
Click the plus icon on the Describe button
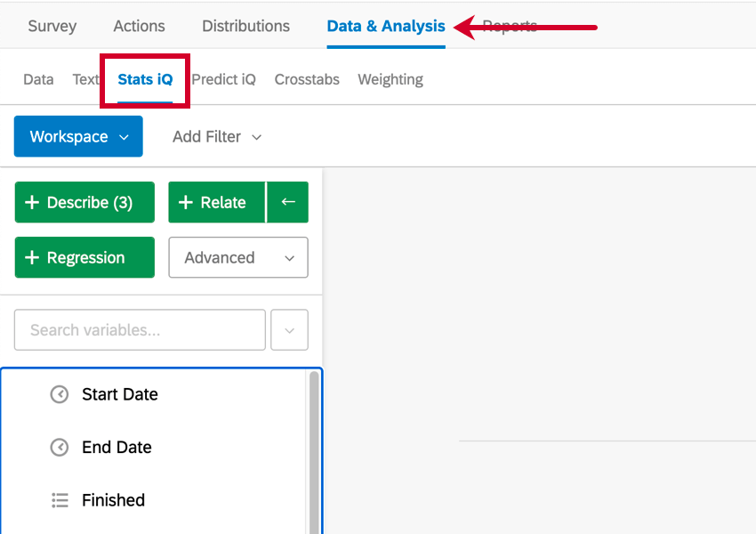pos(31,202)
